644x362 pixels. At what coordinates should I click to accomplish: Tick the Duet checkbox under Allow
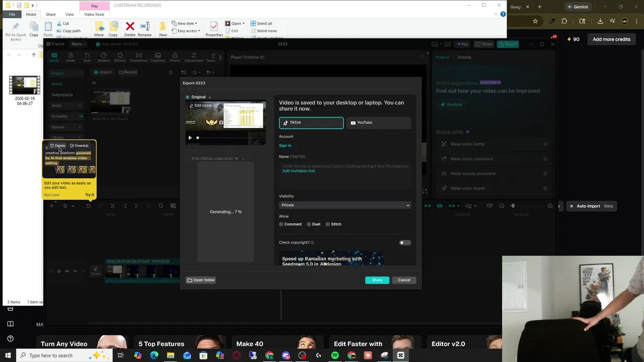coord(309,224)
